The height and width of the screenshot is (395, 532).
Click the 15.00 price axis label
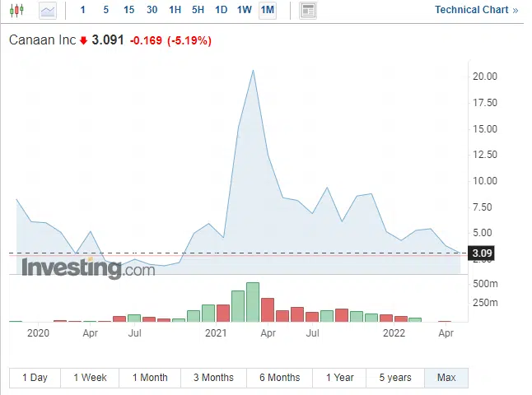tap(485, 129)
